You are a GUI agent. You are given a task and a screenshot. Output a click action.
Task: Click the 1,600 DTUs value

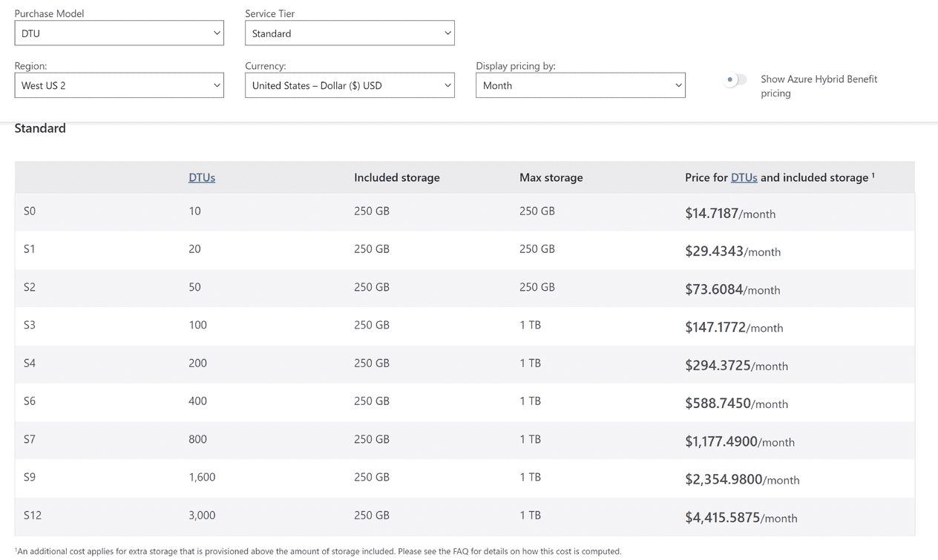click(x=202, y=477)
